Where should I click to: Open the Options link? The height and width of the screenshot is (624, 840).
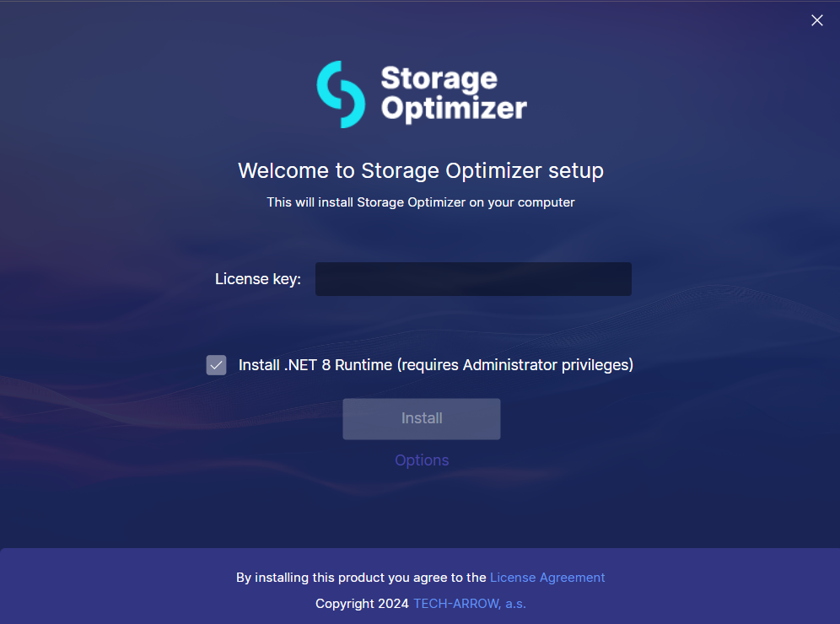[422, 460]
